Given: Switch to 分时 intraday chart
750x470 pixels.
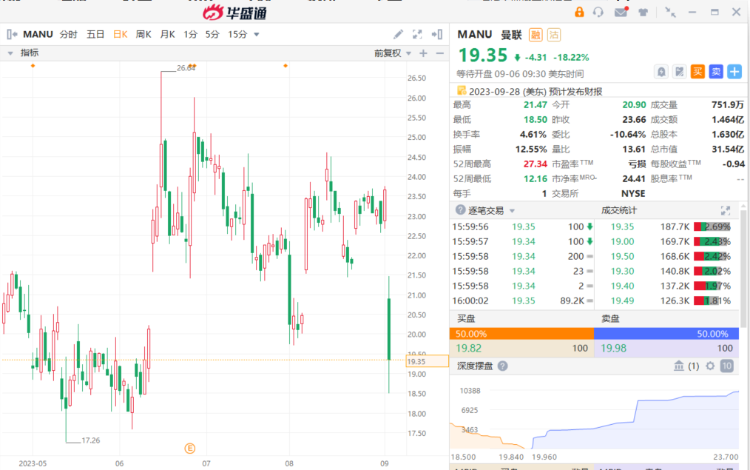Looking at the screenshot, I should pos(68,34).
